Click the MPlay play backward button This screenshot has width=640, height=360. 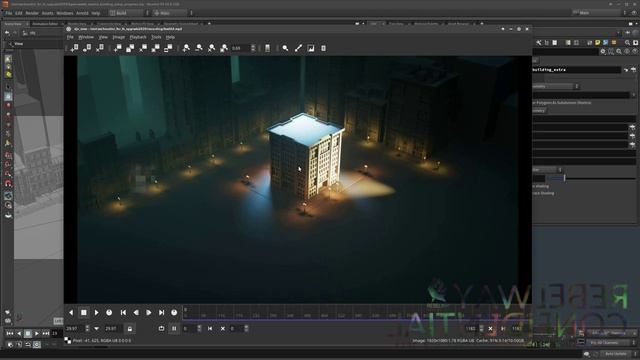pyautogui.click(x=71, y=313)
